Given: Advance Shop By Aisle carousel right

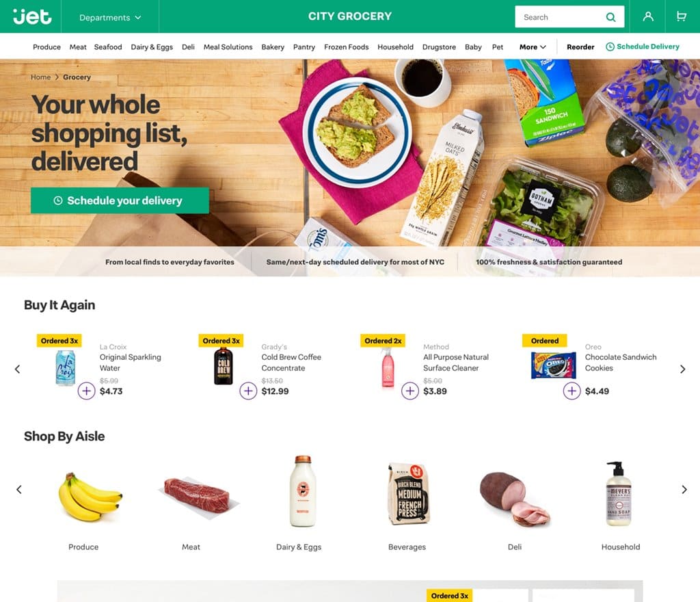Looking at the screenshot, I should click(x=684, y=489).
